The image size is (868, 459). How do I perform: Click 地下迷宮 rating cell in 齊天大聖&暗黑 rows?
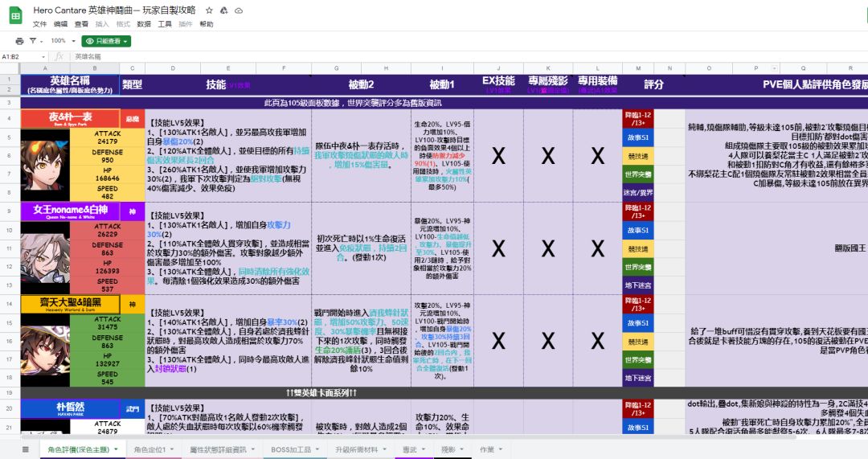coord(638,378)
